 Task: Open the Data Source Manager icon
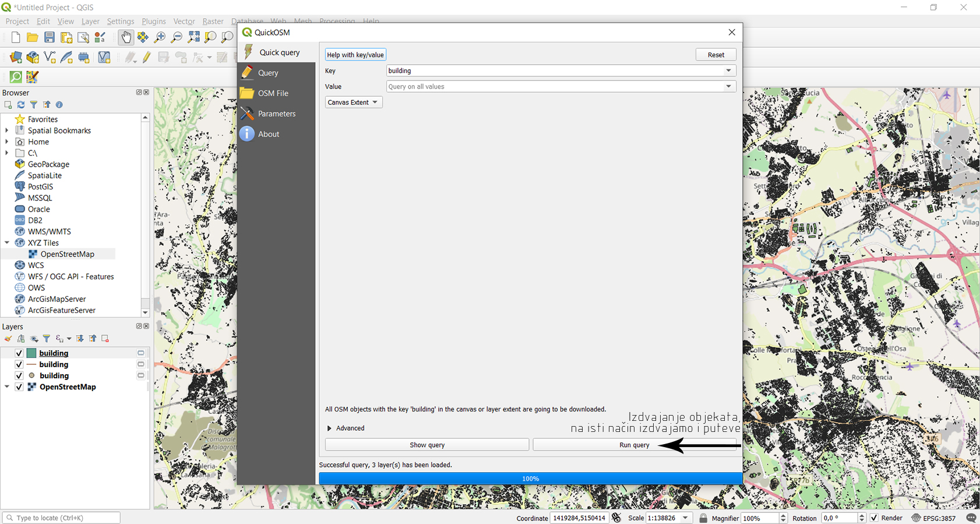click(16, 57)
